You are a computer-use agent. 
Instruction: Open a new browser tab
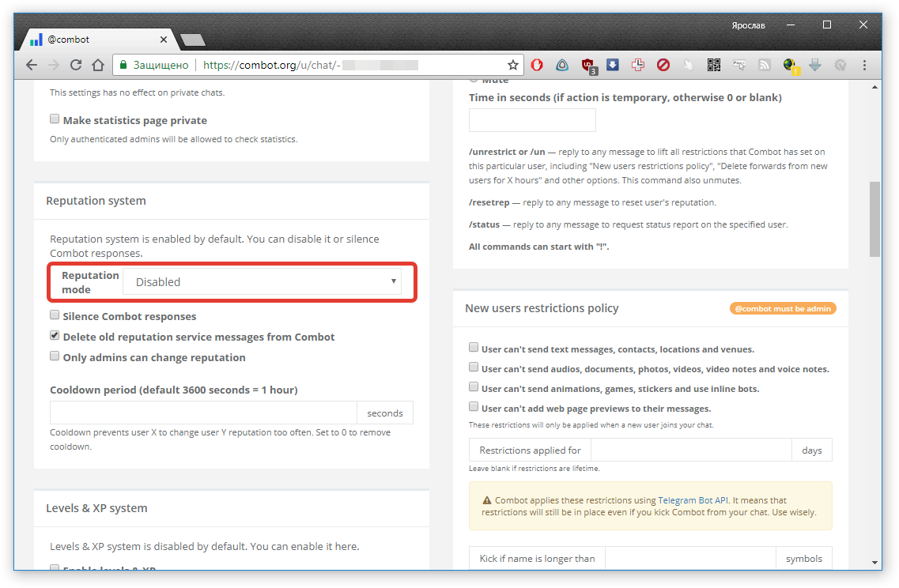[193, 40]
